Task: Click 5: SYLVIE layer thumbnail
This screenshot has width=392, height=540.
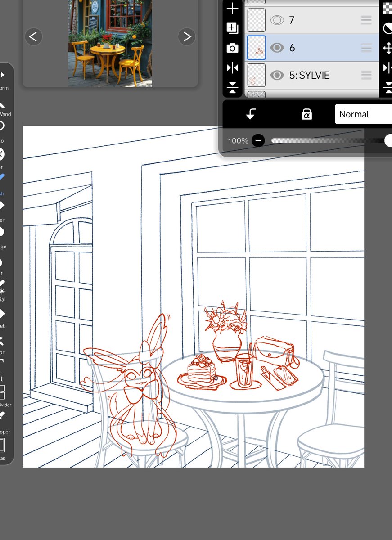Action: (x=257, y=75)
